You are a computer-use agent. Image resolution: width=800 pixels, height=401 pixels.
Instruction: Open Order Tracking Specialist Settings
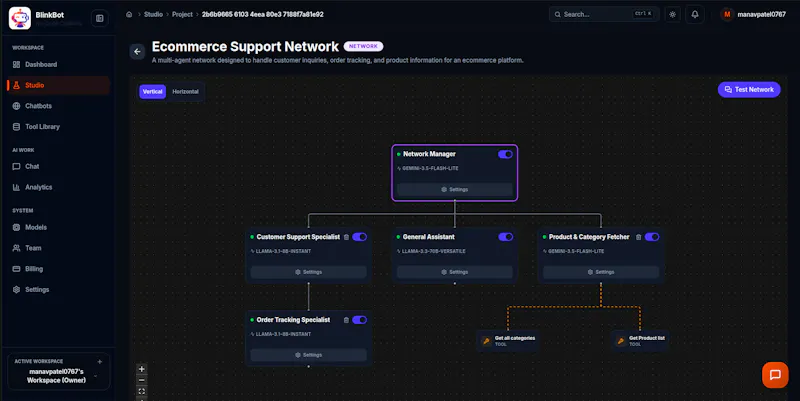coord(308,355)
